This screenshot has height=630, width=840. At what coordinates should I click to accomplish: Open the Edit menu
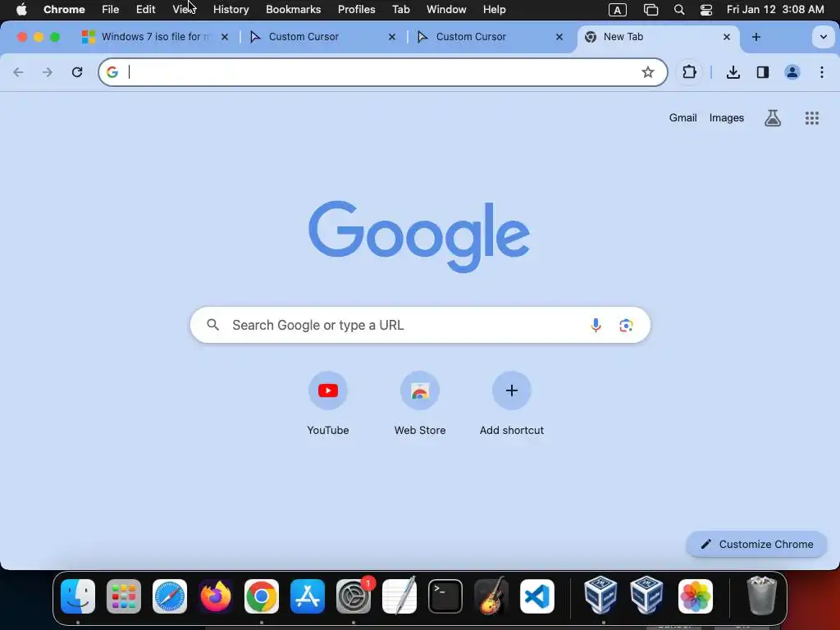[145, 10]
